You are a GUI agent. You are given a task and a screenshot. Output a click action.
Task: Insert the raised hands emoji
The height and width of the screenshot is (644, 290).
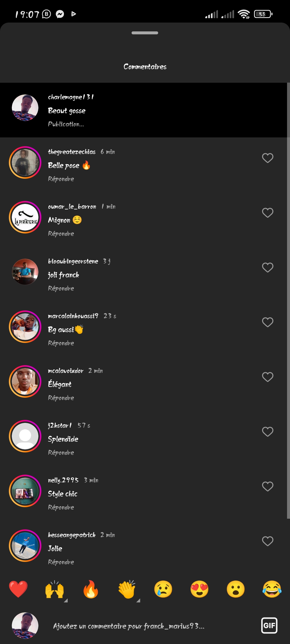point(55,589)
